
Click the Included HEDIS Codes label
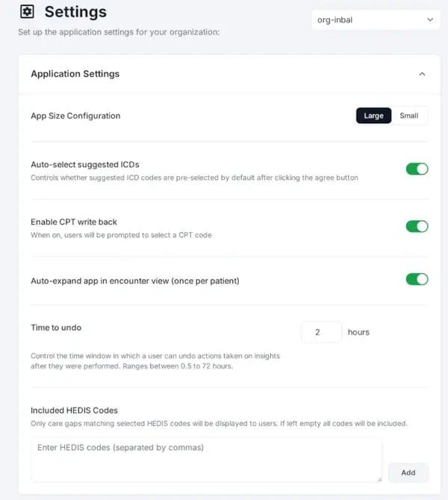(x=74, y=410)
